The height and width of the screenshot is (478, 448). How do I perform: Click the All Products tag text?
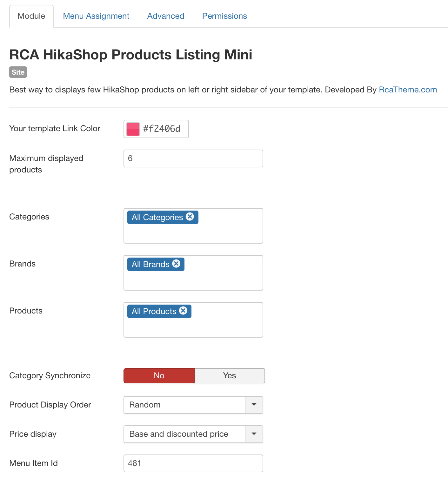pyautogui.click(x=154, y=311)
